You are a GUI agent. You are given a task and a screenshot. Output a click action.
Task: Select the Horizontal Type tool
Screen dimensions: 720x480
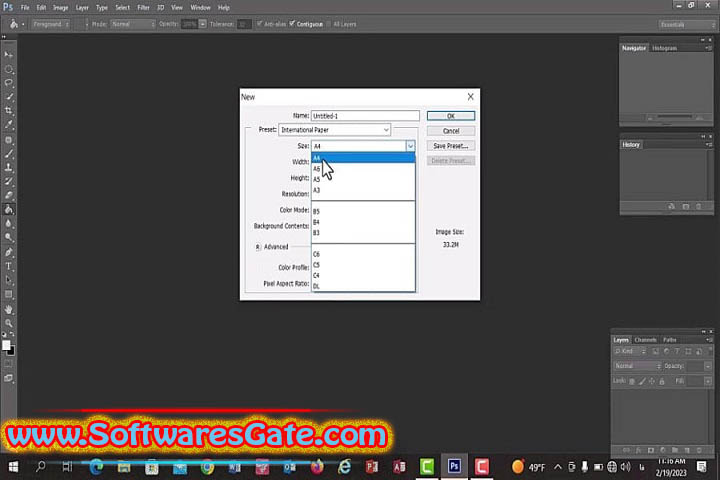click(x=8, y=266)
